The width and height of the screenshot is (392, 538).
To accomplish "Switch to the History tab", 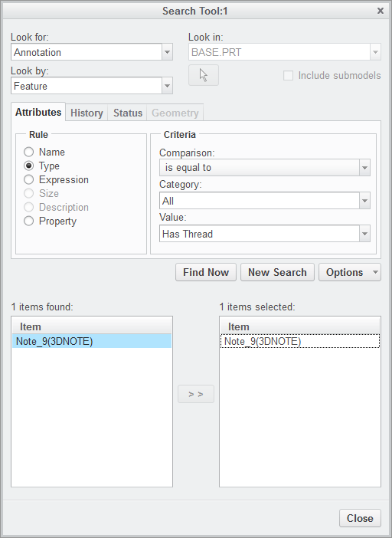I will click(87, 113).
